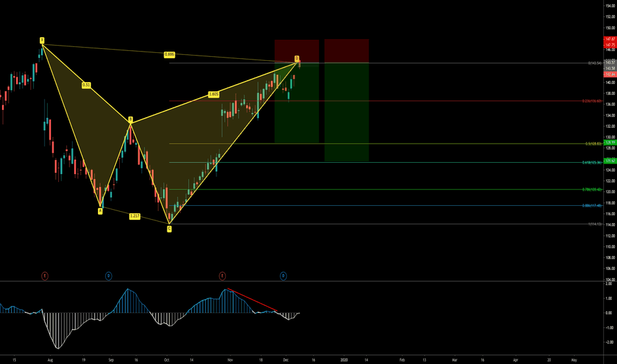The image size is (617, 364).
Task: Select the left short position's red stop zone
Action: [x=297, y=51]
